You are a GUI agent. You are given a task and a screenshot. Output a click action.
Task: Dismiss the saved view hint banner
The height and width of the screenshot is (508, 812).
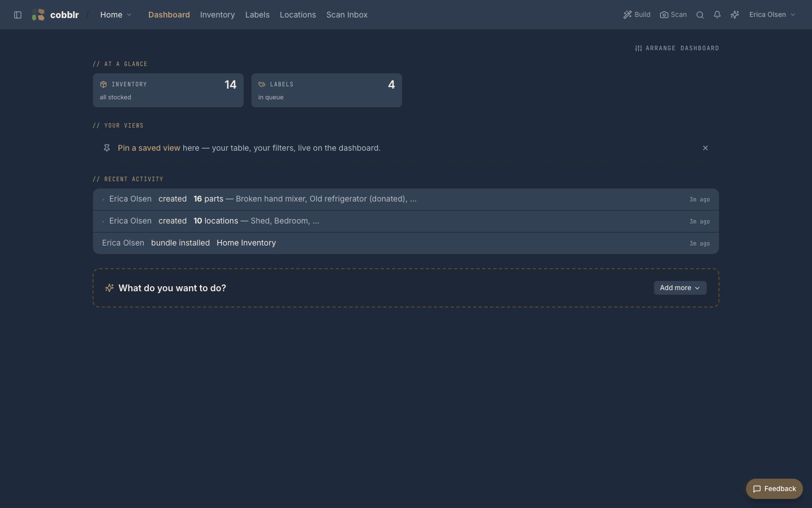point(705,148)
